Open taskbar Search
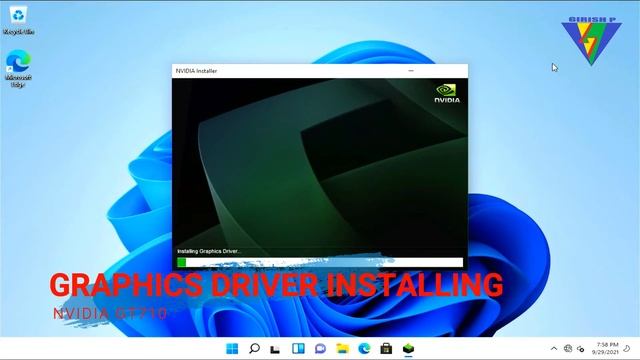This screenshot has width=640, height=360. [x=254, y=349]
